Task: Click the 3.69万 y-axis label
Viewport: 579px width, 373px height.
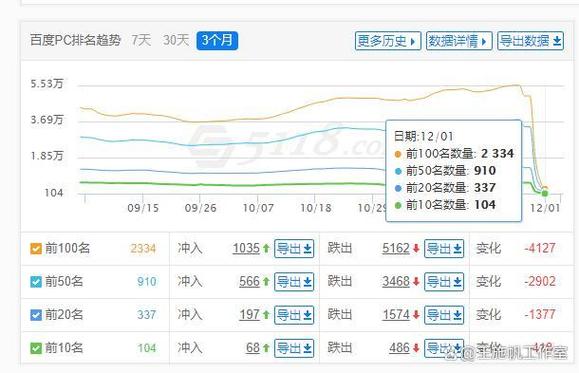Action: pyautogui.click(x=47, y=120)
